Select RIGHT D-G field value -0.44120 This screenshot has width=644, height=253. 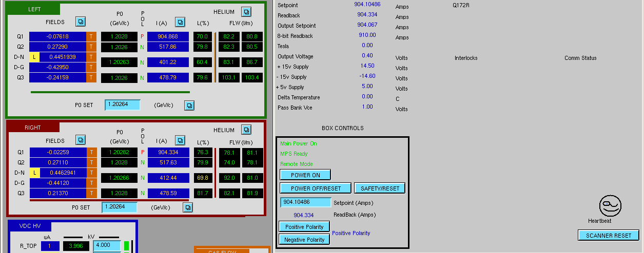click(57, 183)
